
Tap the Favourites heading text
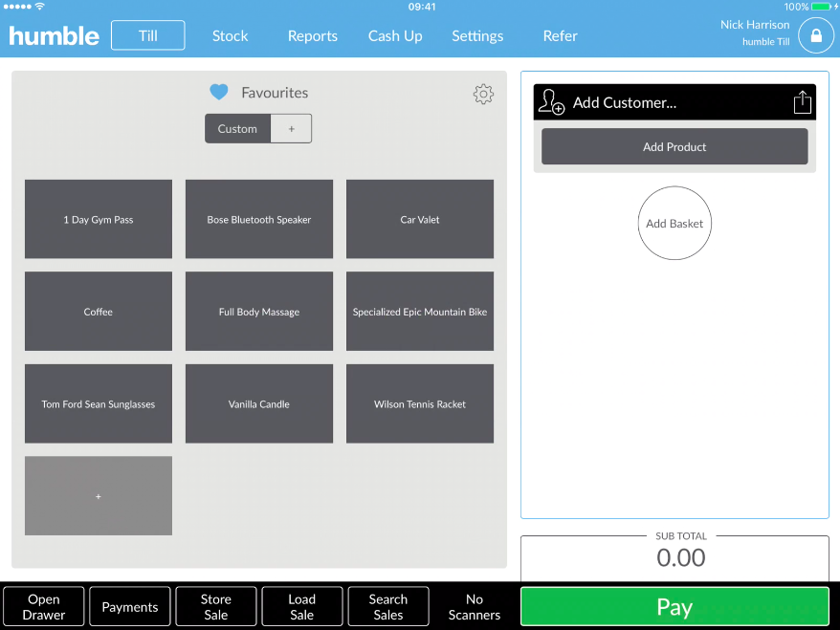[275, 93]
